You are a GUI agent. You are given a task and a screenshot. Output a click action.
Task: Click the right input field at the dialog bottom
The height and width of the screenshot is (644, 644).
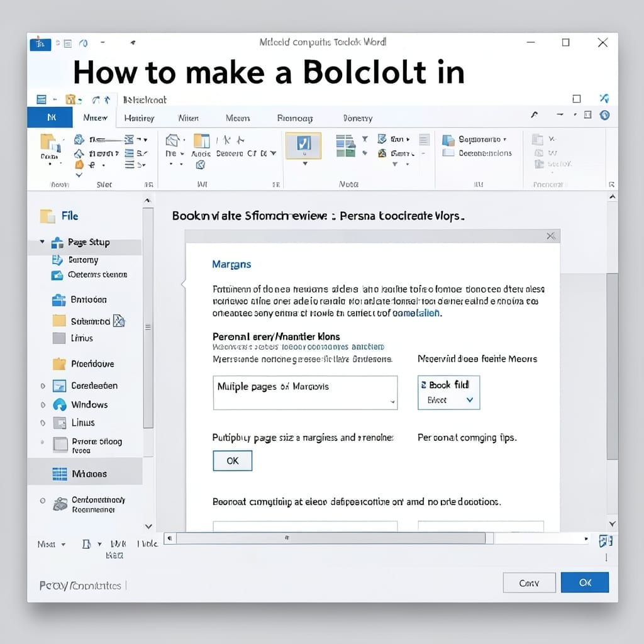[x=480, y=526]
